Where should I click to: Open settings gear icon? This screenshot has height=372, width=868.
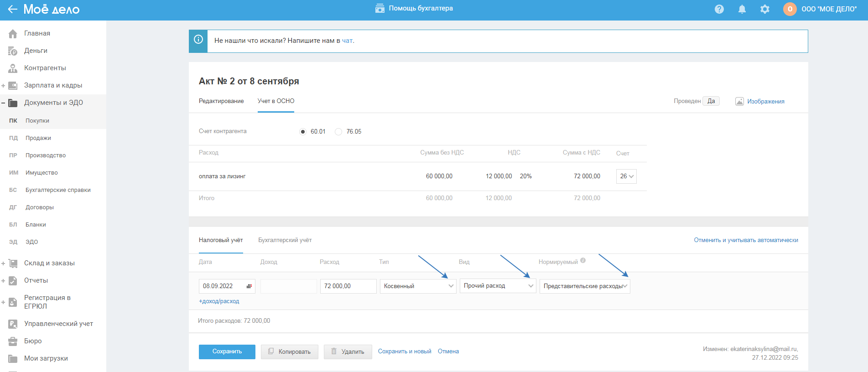coord(765,9)
